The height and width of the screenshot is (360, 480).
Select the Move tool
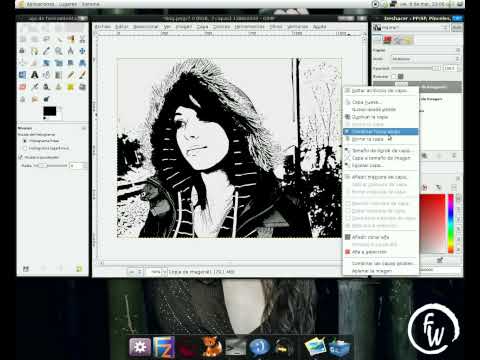[82, 51]
